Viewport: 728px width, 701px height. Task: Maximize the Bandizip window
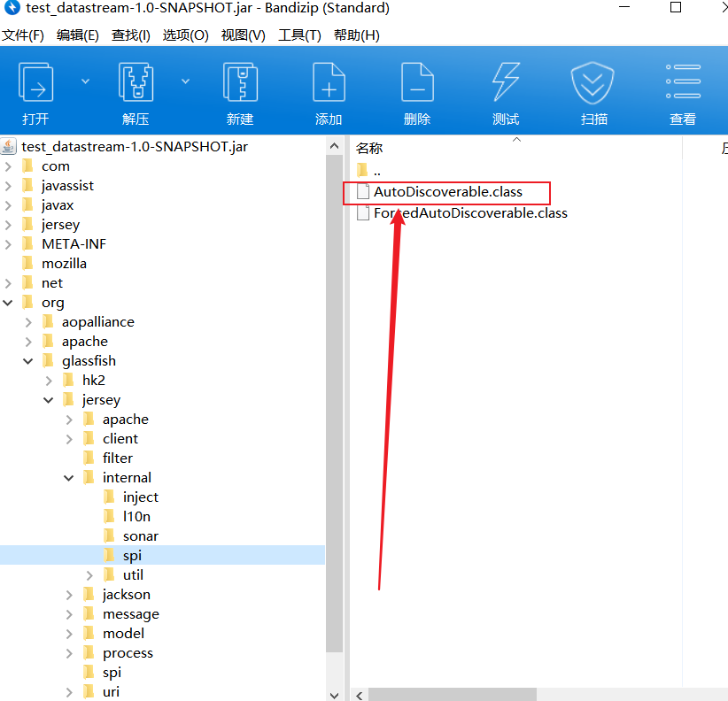pyautogui.click(x=676, y=7)
